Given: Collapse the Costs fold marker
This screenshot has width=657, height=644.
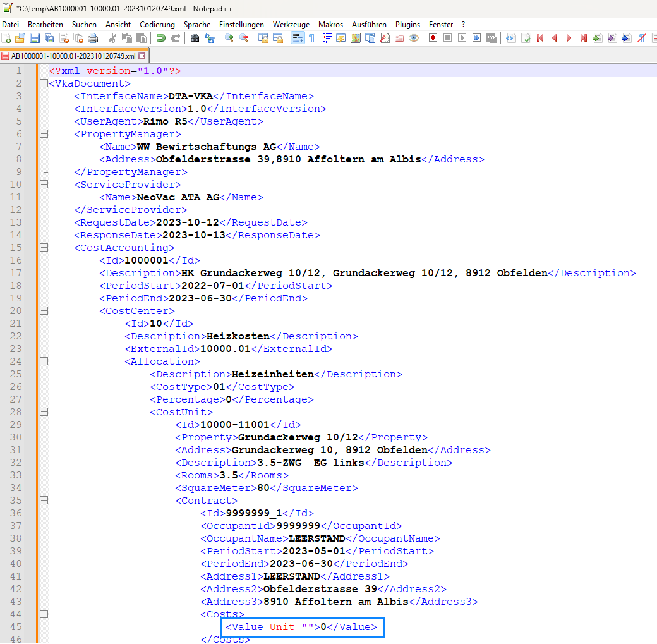Looking at the screenshot, I should 44,614.
